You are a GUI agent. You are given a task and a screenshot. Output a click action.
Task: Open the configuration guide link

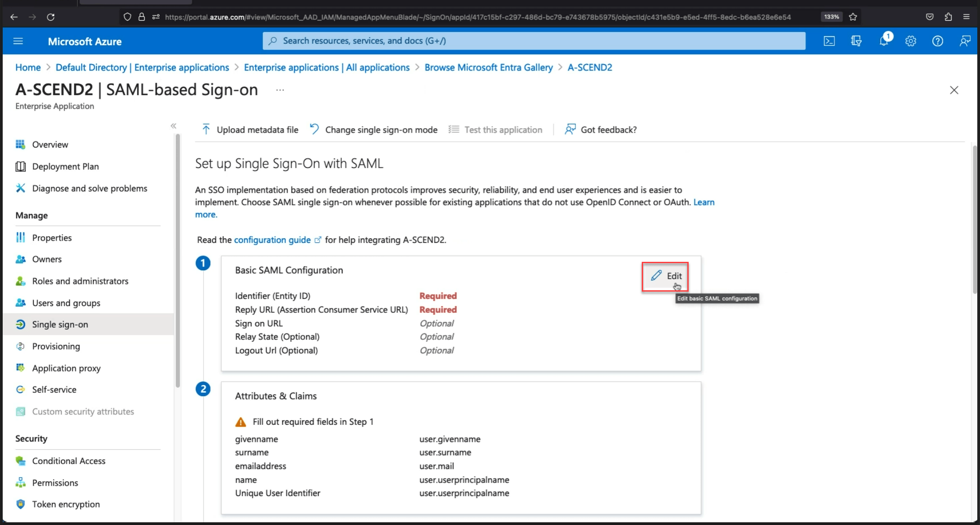[272, 240]
